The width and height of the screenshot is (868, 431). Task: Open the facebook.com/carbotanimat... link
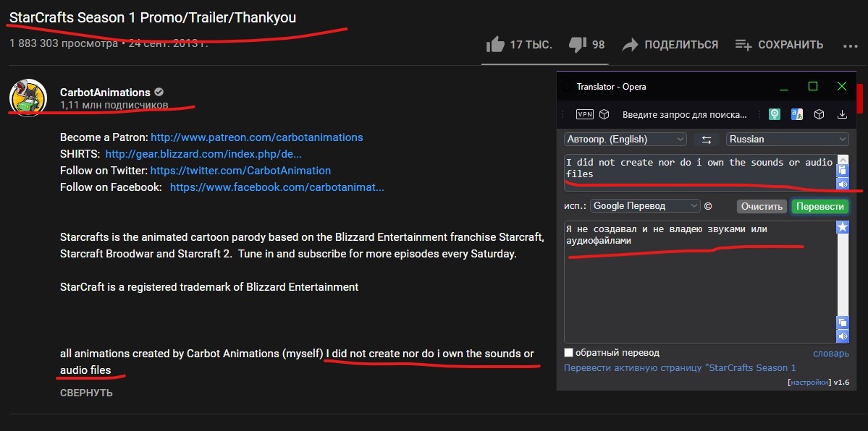click(277, 187)
